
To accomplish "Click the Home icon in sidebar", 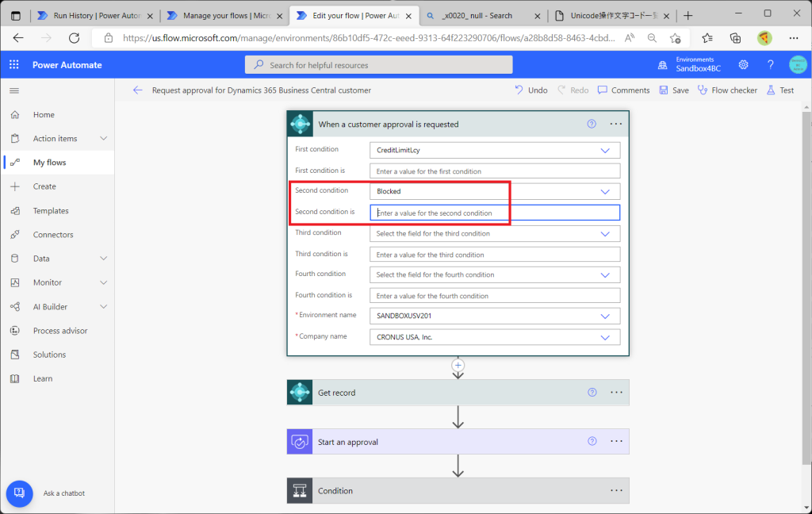I will click(15, 114).
